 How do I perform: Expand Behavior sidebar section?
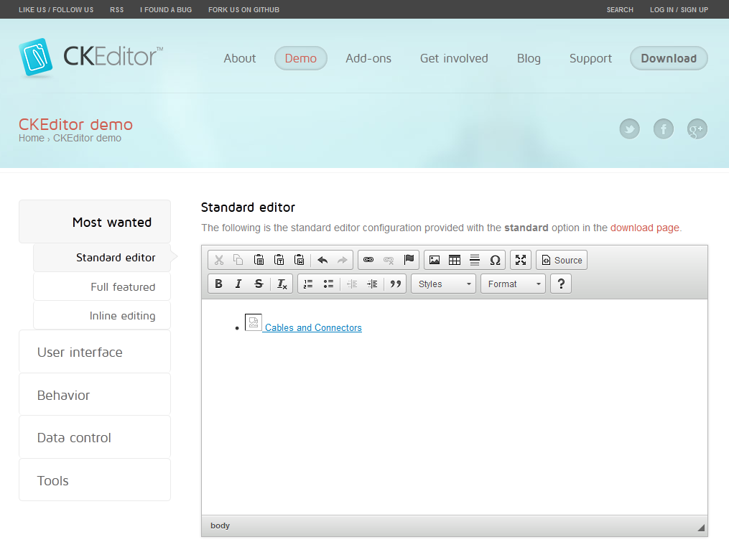[x=95, y=395]
